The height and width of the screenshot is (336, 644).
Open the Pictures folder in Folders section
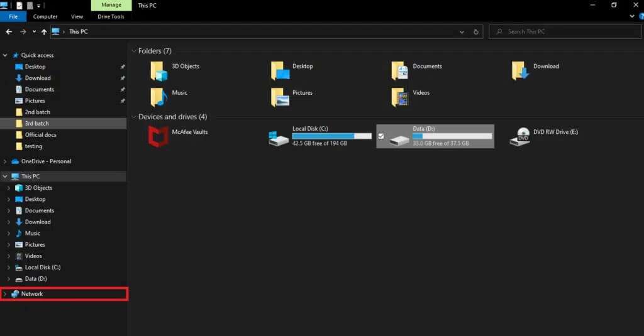[x=280, y=97]
